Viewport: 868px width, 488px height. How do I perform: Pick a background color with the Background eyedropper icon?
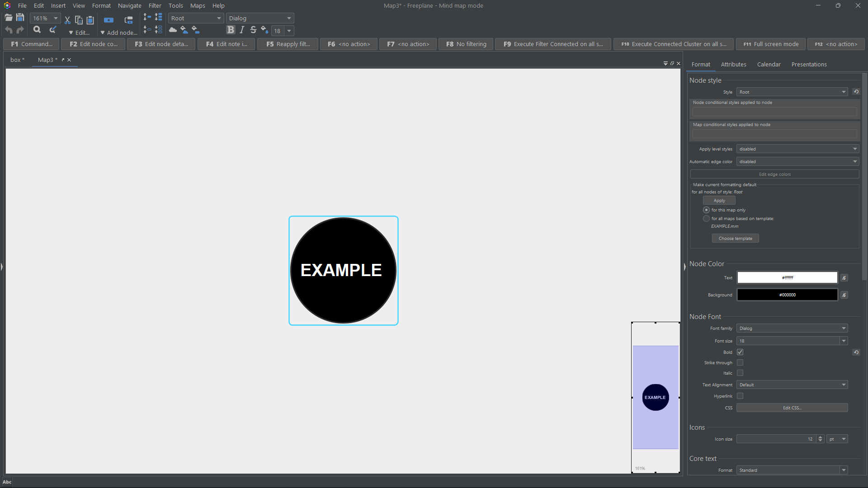click(x=844, y=295)
